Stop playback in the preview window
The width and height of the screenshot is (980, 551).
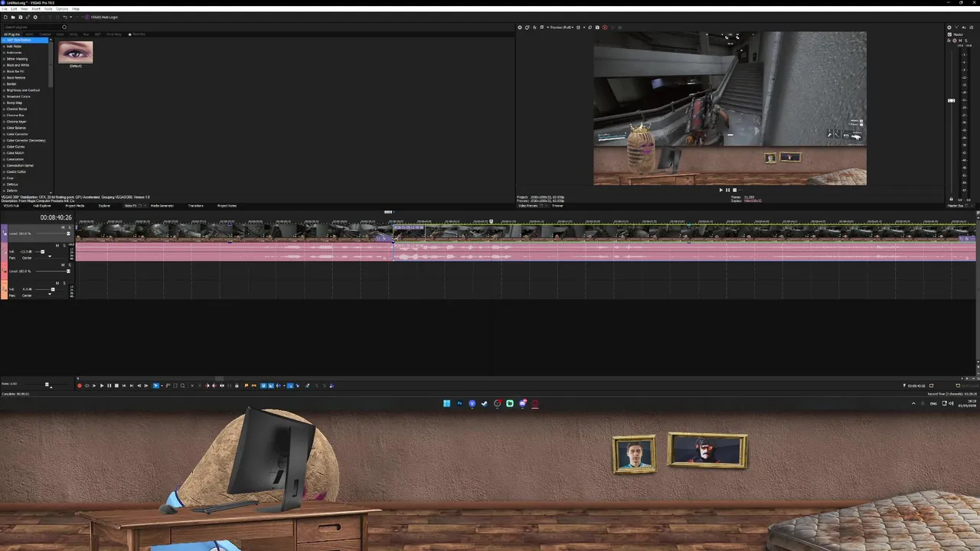pos(734,190)
